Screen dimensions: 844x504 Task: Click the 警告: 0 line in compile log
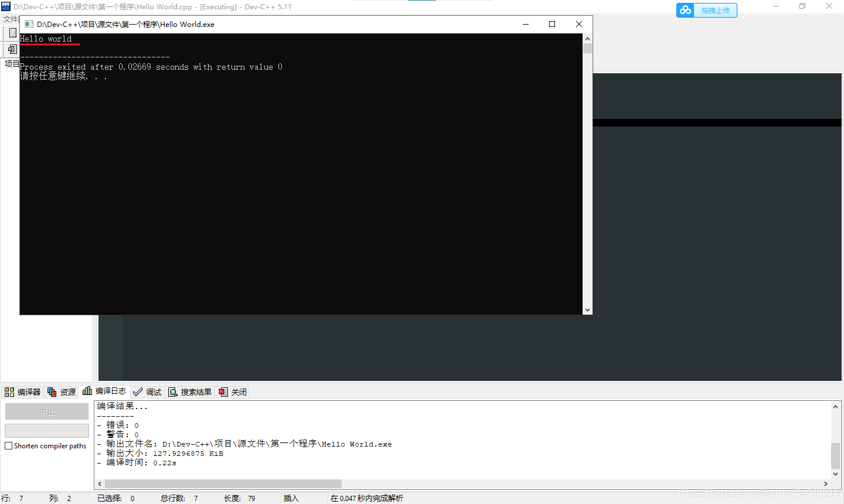pyautogui.click(x=118, y=434)
